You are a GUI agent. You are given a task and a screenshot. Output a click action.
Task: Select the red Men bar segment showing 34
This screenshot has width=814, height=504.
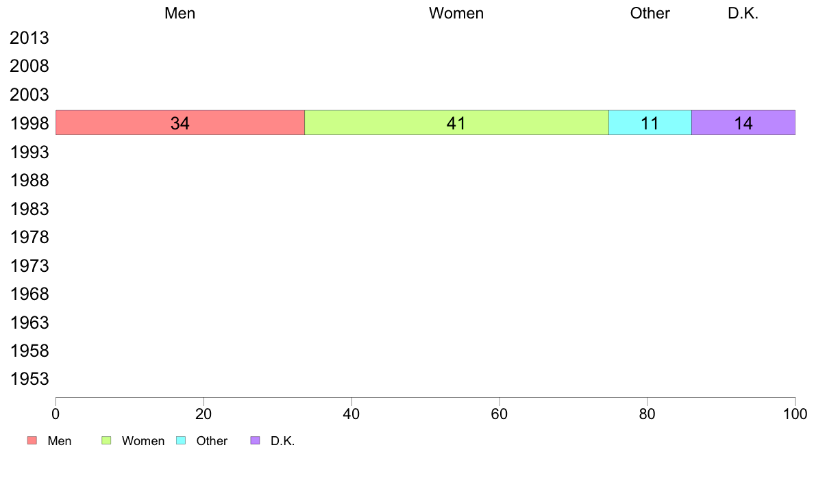click(x=180, y=123)
